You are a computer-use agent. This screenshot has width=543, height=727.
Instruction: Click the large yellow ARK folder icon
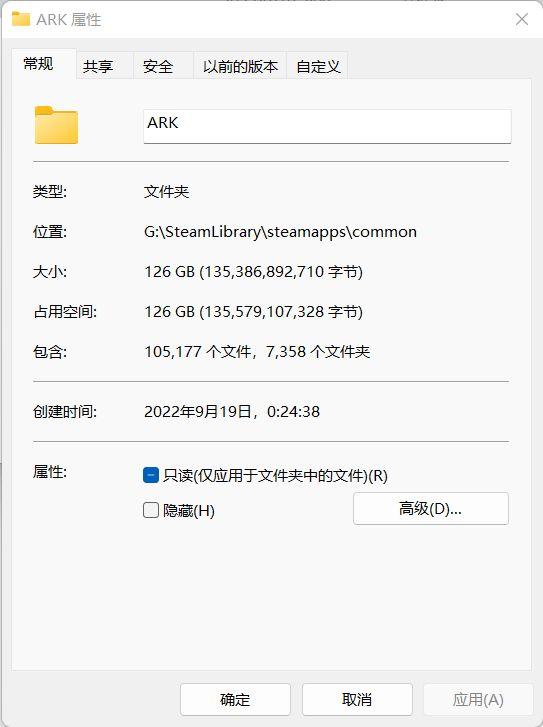pyautogui.click(x=56, y=125)
